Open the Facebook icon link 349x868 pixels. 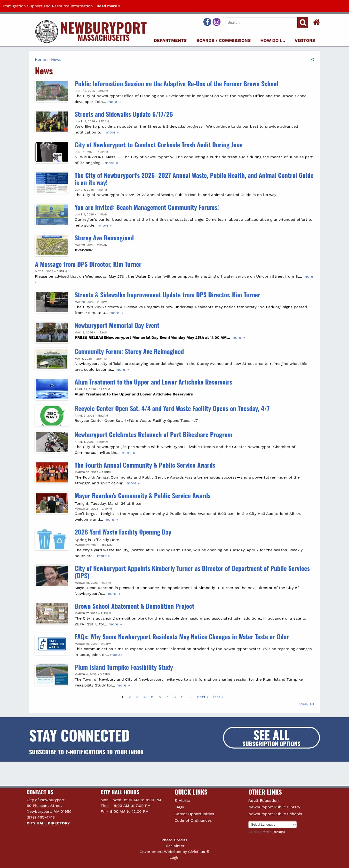[207, 22]
